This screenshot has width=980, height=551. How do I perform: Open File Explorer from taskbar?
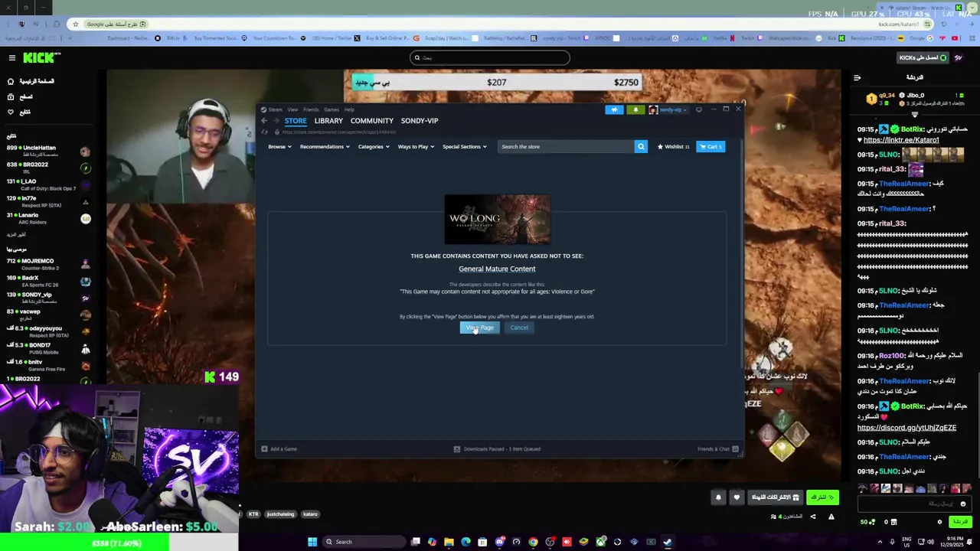(449, 542)
